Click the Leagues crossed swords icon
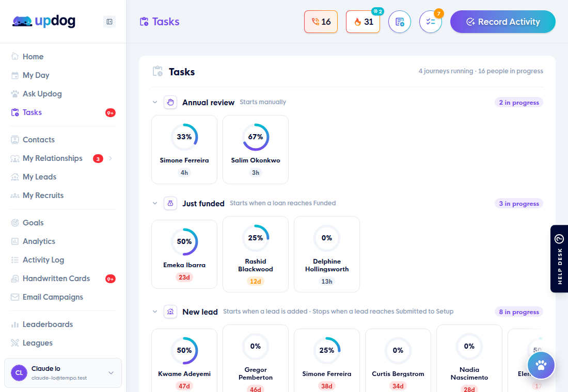This screenshot has height=392, width=568. point(15,343)
